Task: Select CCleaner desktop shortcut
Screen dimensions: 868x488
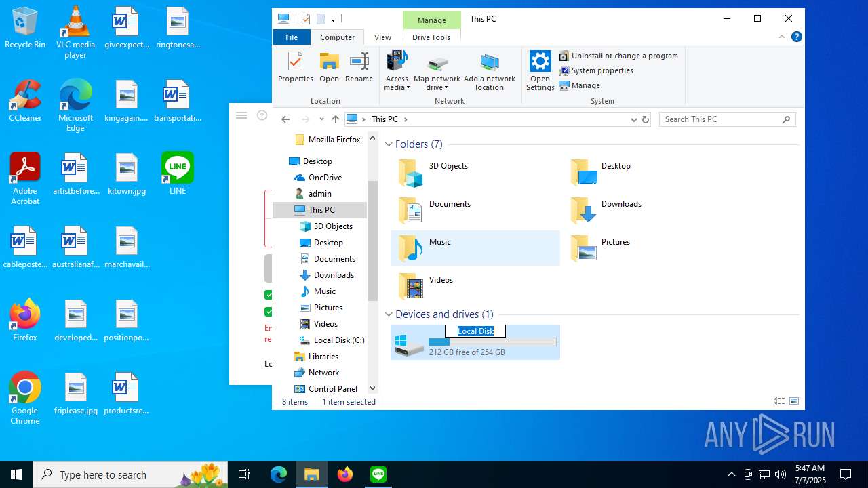Action: point(25,100)
